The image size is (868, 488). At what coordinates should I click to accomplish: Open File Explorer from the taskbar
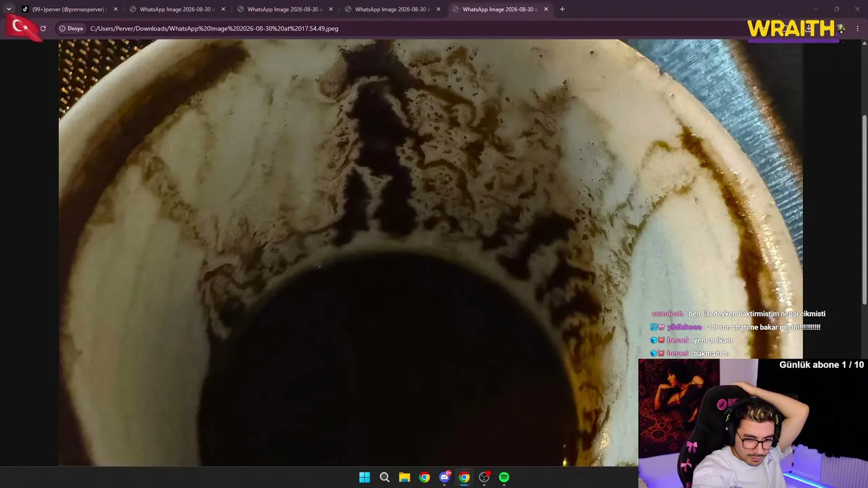[x=404, y=477]
